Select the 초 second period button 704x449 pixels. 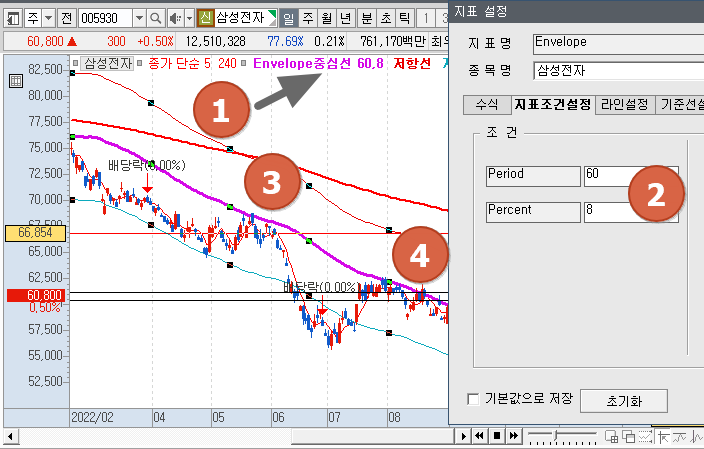[386, 18]
